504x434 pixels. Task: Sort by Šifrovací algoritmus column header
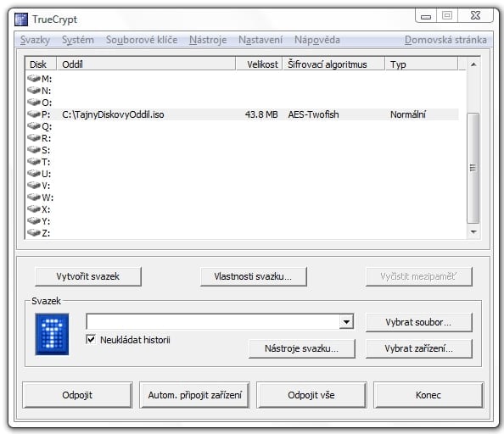[333, 64]
